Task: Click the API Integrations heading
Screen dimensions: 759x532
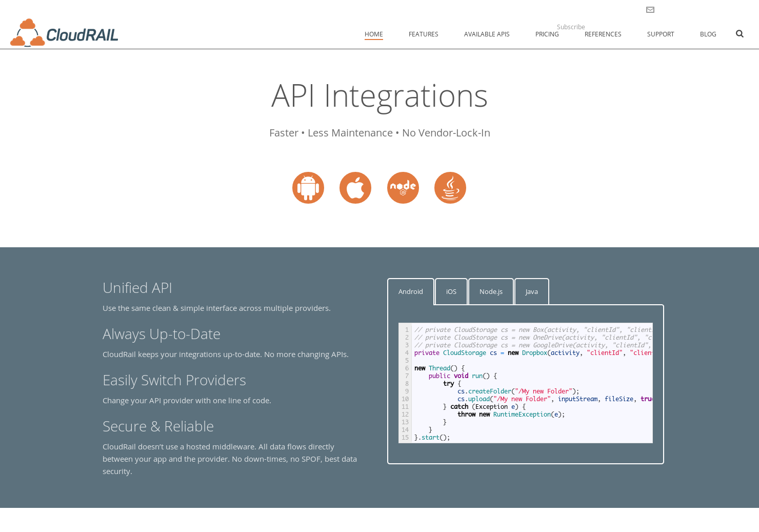Action: point(379,96)
